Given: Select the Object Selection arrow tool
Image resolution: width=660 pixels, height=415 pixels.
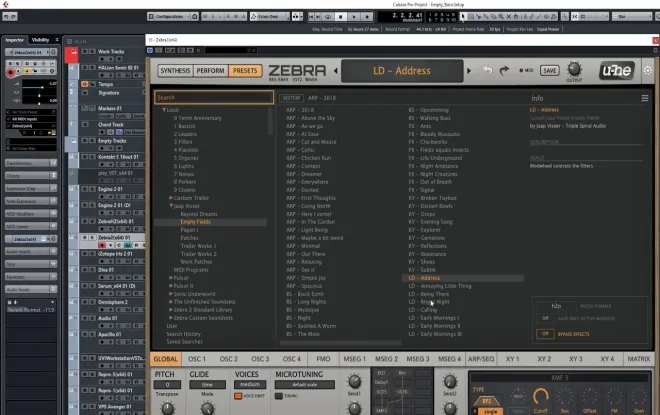Looking at the screenshot, I should [463, 16].
